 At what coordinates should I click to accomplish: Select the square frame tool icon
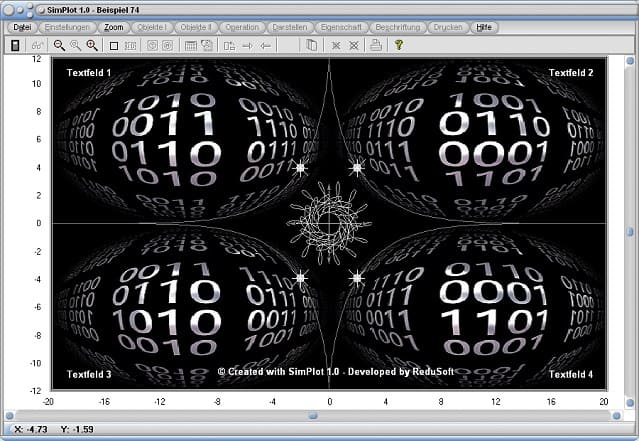114,46
